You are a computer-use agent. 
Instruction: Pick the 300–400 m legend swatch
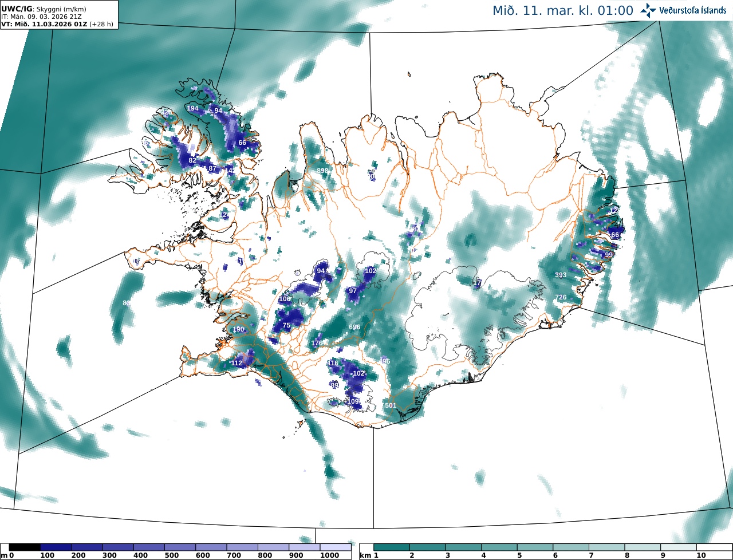pyautogui.click(x=117, y=547)
